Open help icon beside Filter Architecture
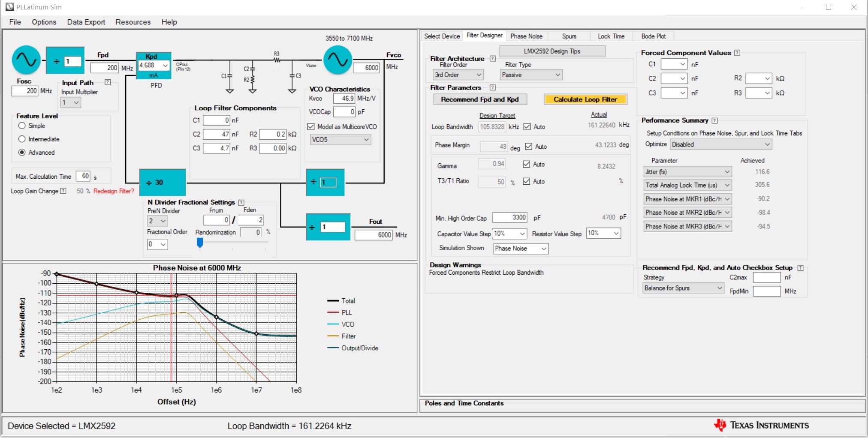 [x=493, y=59]
